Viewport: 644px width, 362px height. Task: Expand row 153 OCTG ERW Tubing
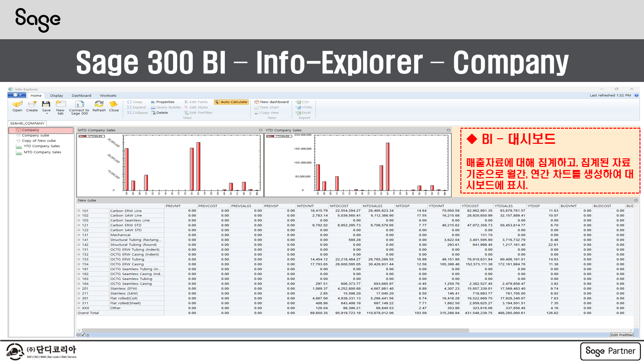tap(78, 259)
